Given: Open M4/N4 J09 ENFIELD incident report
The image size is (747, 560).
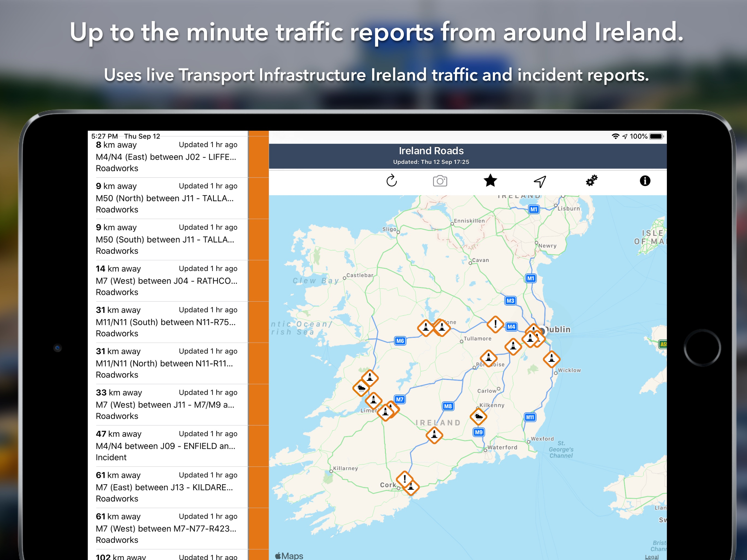Looking at the screenshot, I should click(168, 446).
